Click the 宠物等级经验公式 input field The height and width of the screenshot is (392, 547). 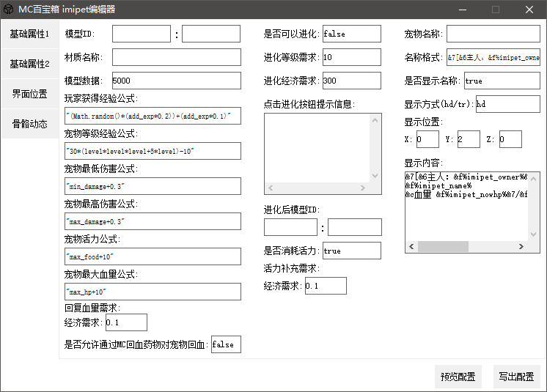coord(153,151)
